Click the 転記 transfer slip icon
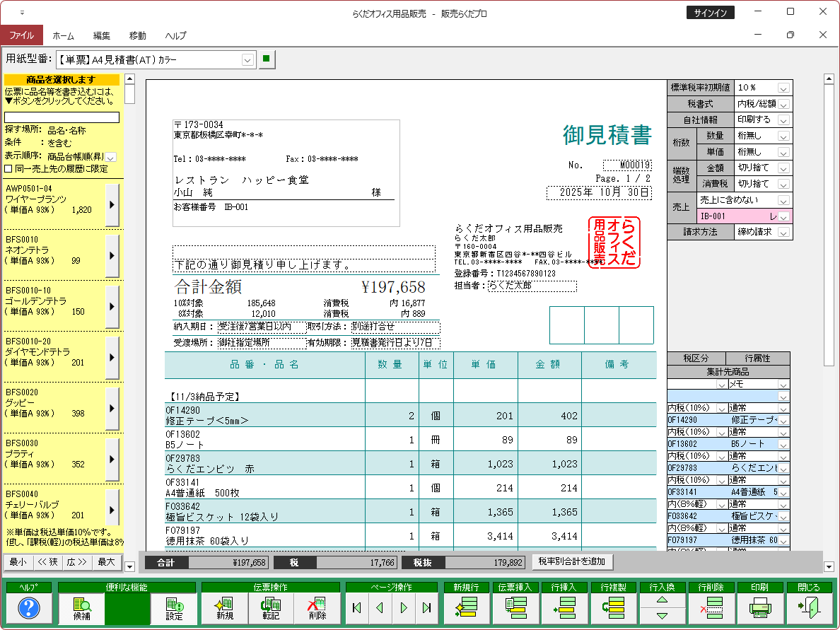 pyautogui.click(x=270, y=608)
